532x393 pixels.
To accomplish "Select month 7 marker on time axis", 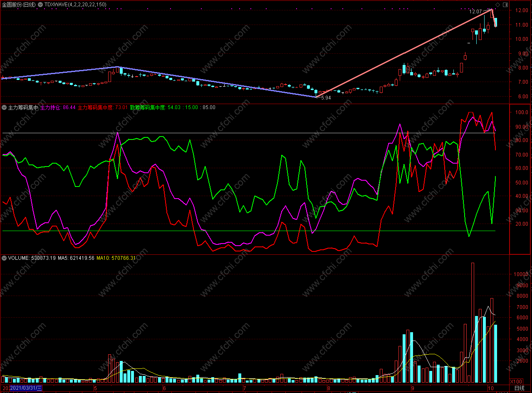I will click(x=244, y=388).
